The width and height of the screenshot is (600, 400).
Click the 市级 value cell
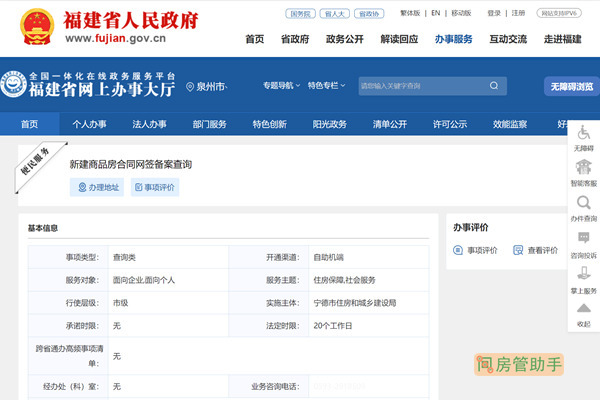(x=168, y=303)
